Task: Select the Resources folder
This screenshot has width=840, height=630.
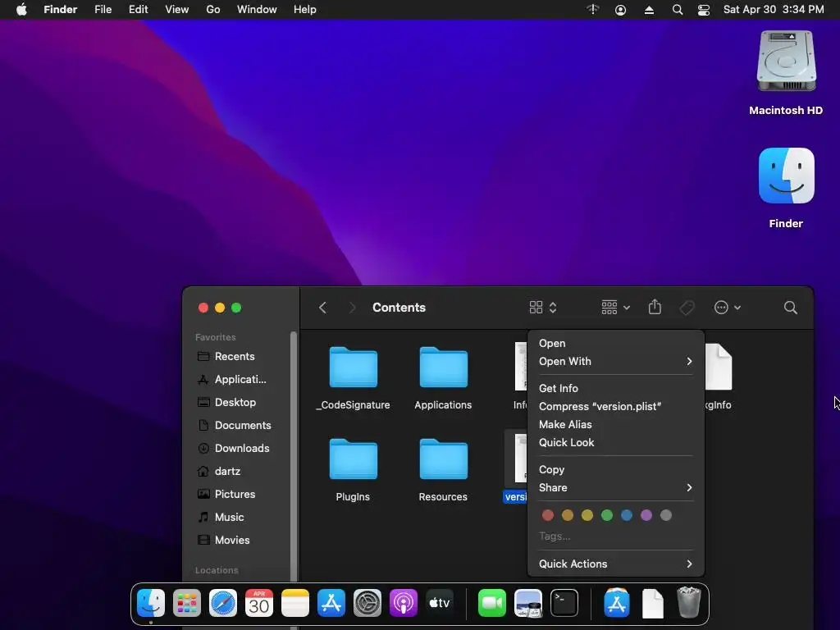Action: (x=443, y=459)
